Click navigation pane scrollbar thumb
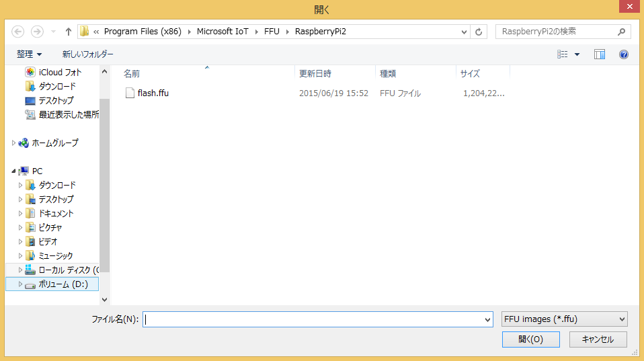 104,185
